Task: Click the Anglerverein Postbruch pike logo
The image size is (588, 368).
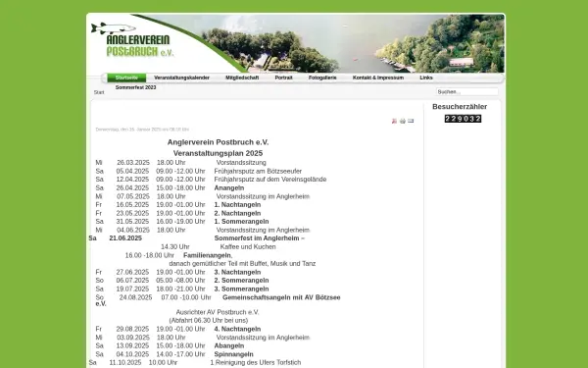Action: coord(132,40)
